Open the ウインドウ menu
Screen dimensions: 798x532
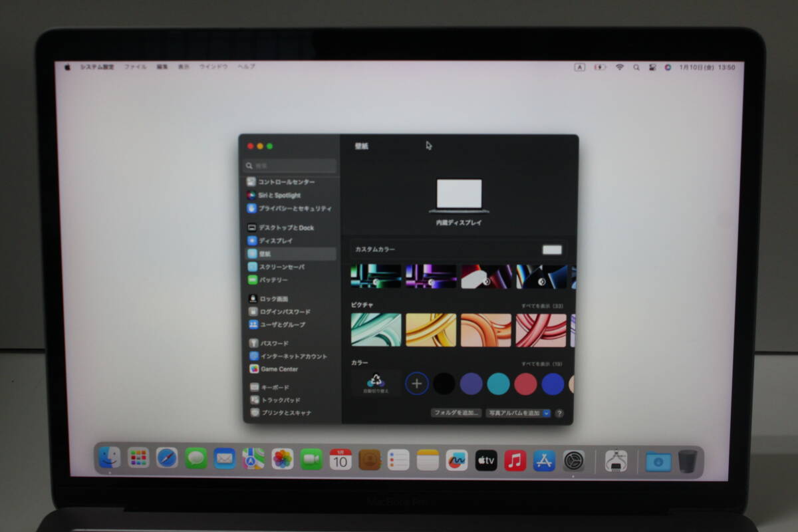tap(213, 67)
